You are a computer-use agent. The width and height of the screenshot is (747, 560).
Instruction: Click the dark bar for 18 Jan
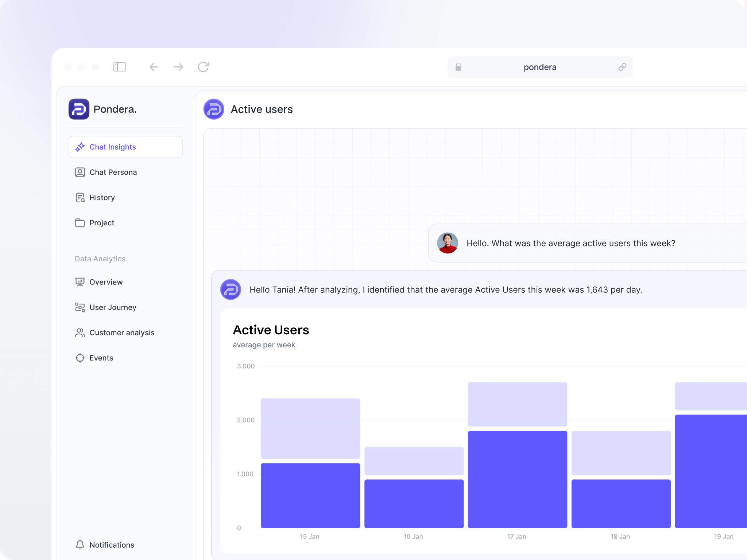[621, 503]
